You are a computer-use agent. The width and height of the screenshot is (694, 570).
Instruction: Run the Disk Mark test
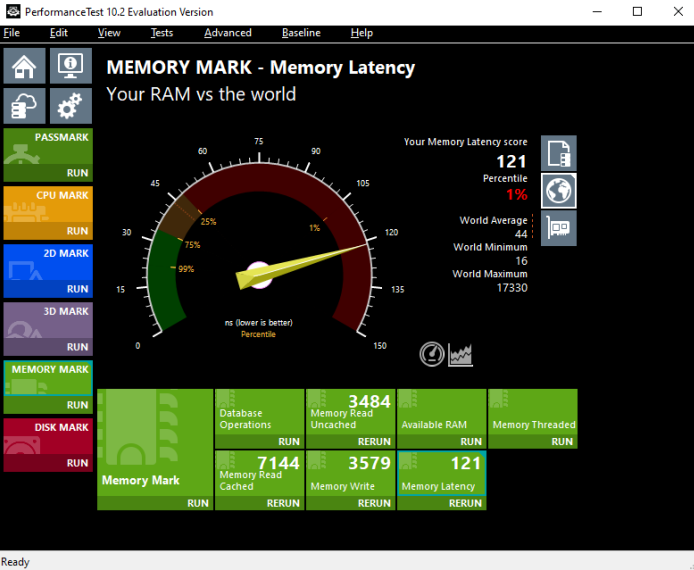[x=48, y=463]
